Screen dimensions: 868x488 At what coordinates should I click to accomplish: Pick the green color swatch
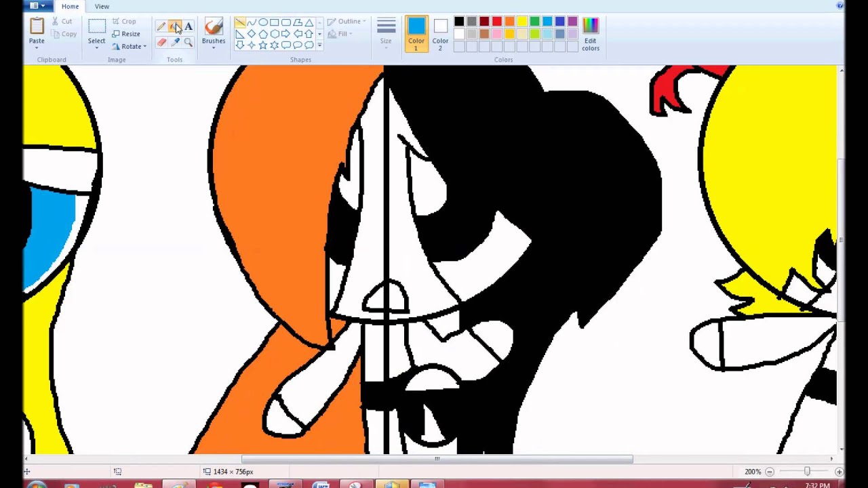coord(534,22)
